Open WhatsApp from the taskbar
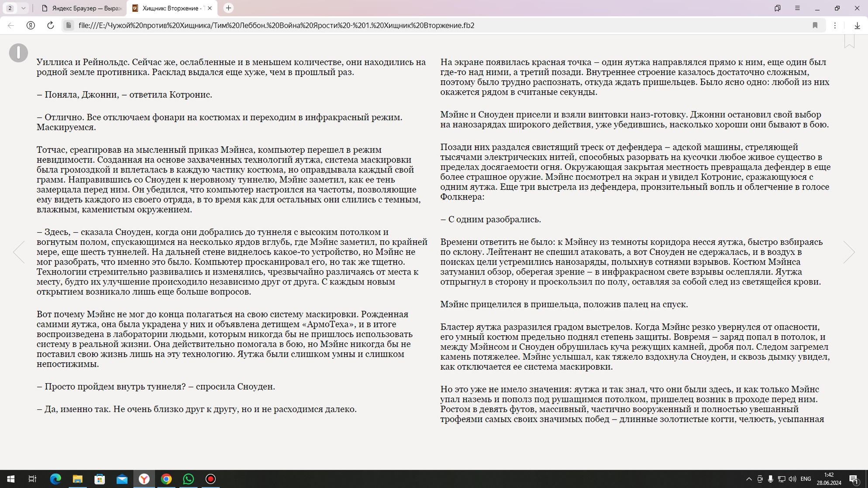868x488 pixels. [188, 479]
